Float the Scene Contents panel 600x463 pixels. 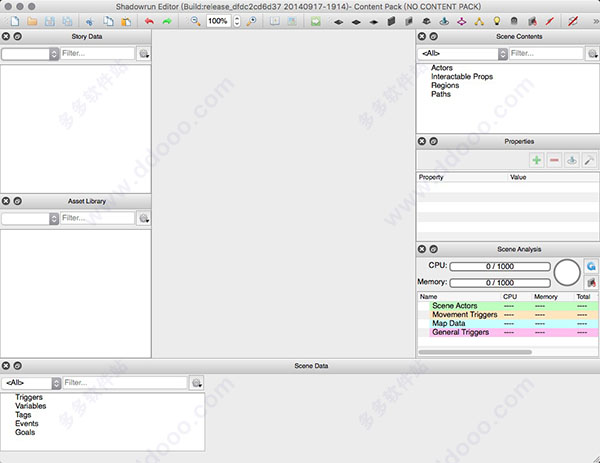point(434,36)
